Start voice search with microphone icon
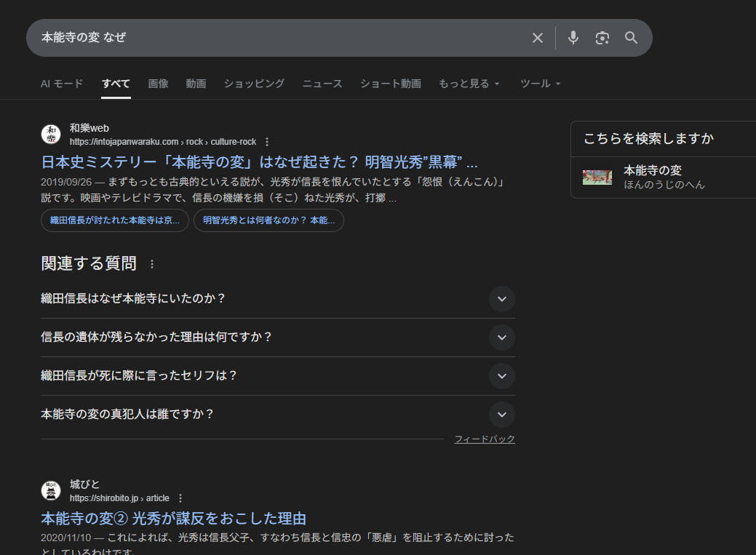756x555 pixels. tap(573, 38)
